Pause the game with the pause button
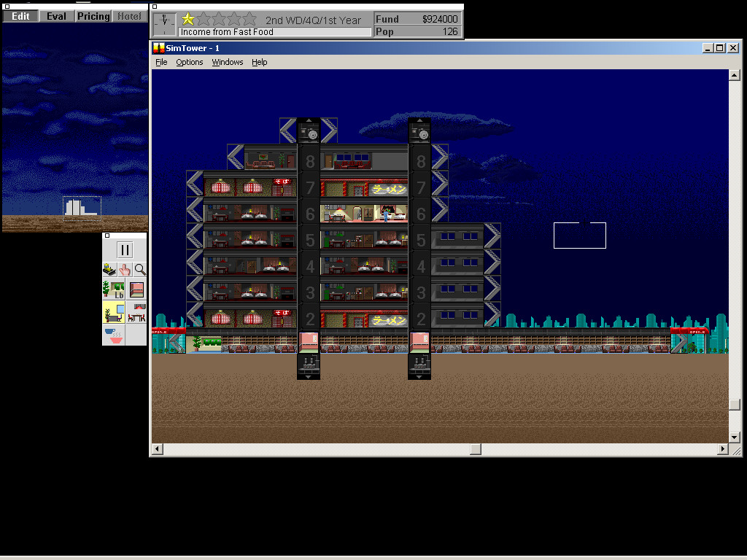 coord(125,250)
